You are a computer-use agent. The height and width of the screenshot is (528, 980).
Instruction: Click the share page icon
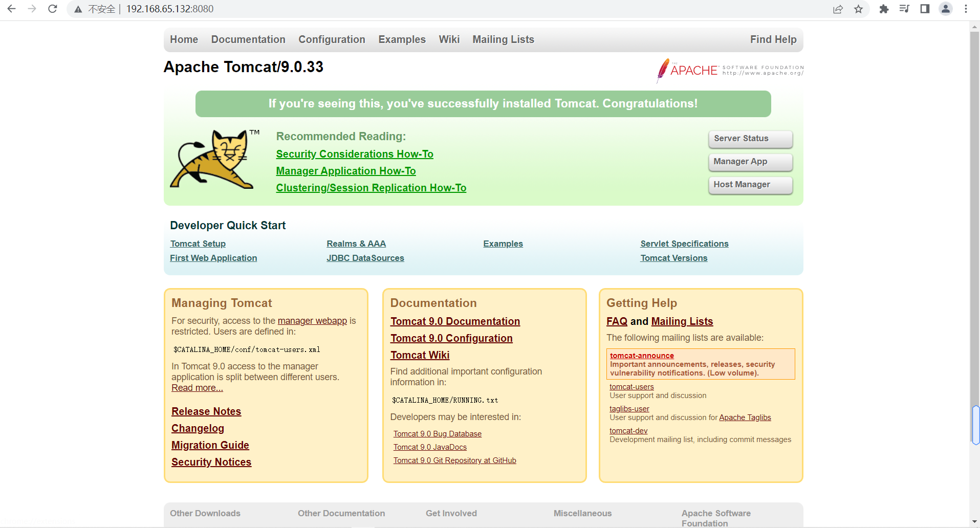pos(838,9)
